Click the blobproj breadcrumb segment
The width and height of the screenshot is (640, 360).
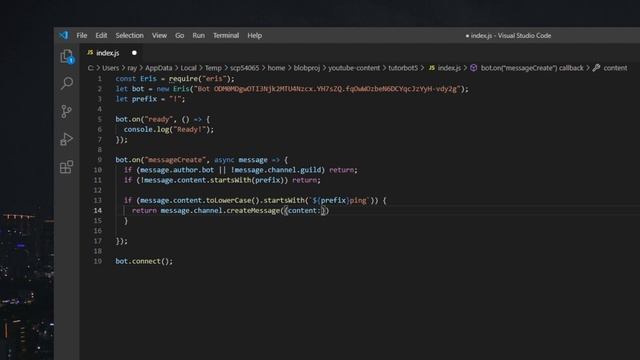pyautogui.click(x=307, y=68)
